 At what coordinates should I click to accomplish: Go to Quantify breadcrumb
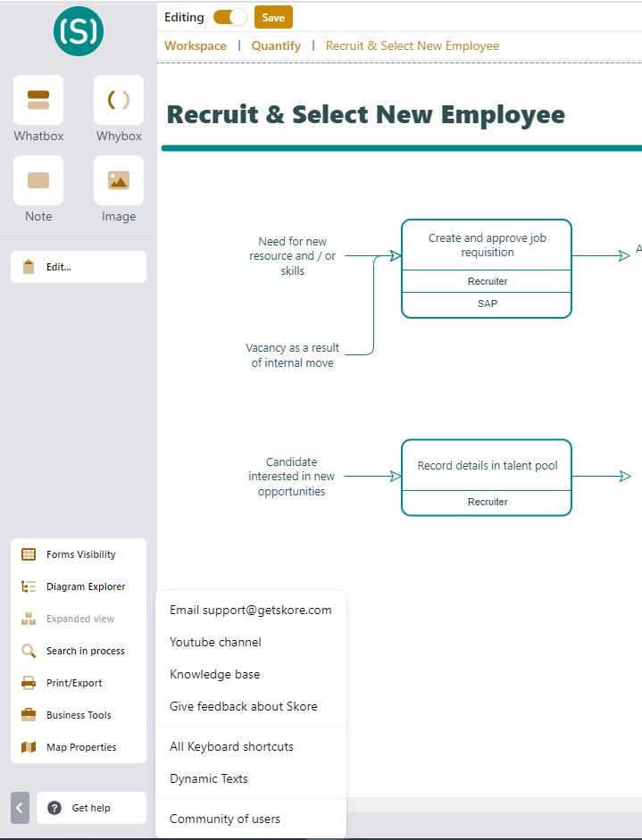click(x=276, y=46)
